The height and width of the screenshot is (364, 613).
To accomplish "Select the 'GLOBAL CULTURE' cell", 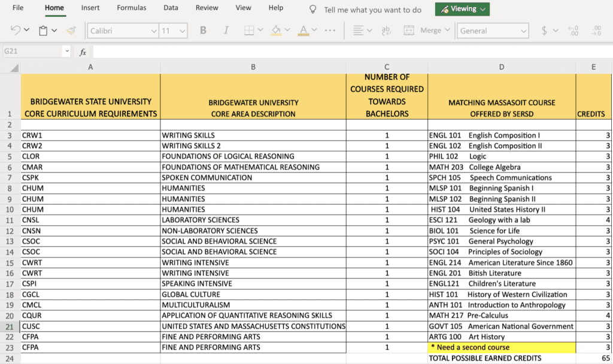I will (253, 295).
